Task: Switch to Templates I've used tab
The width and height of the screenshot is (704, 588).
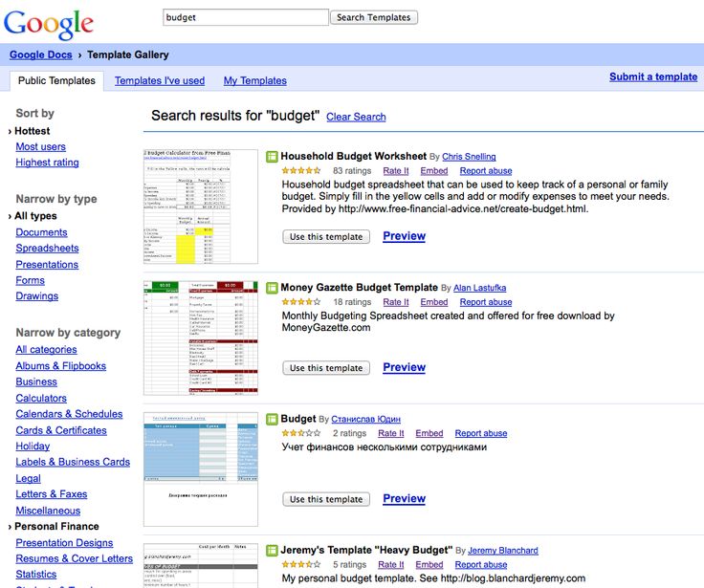Action: point(160,81)
